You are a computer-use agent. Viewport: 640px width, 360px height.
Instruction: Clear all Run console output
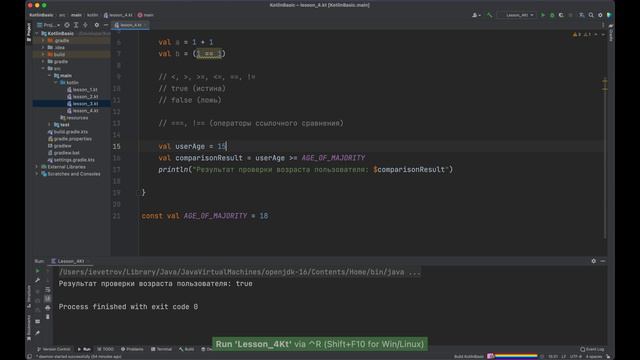[x=48, y=317]
